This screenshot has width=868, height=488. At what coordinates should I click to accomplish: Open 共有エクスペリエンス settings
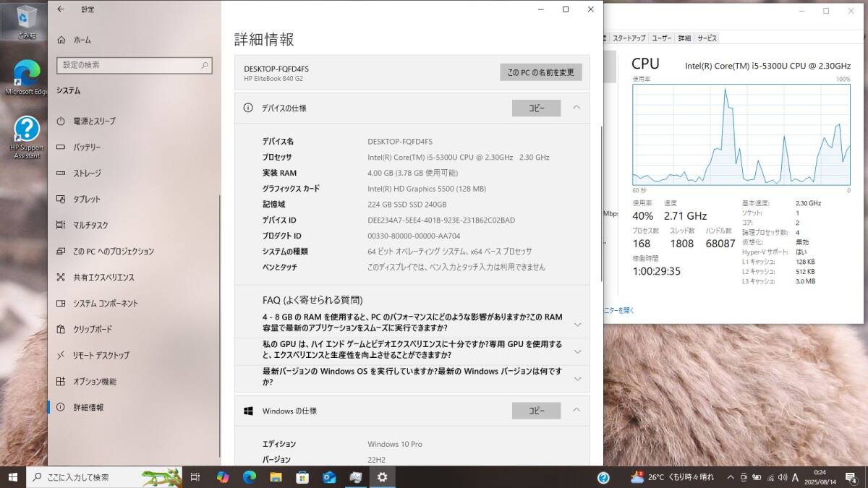[x=95, y=277]
